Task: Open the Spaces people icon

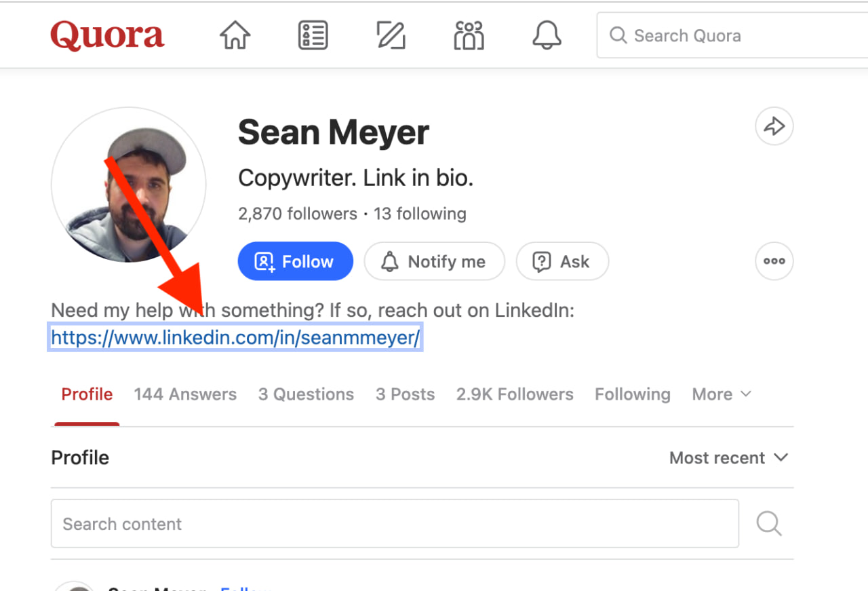Action: click(x=469, y=35)
